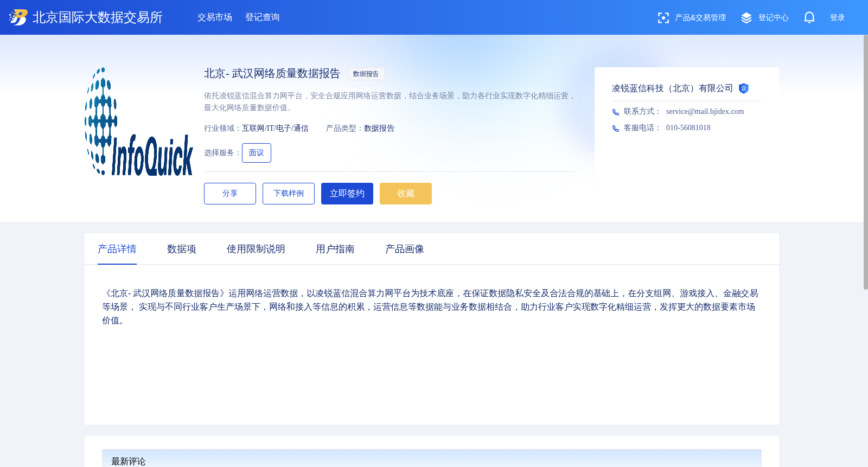868x467 pixels.
Task: Click the 北京国际大数据交易所 site title
Action: click(x=98, y=17)
